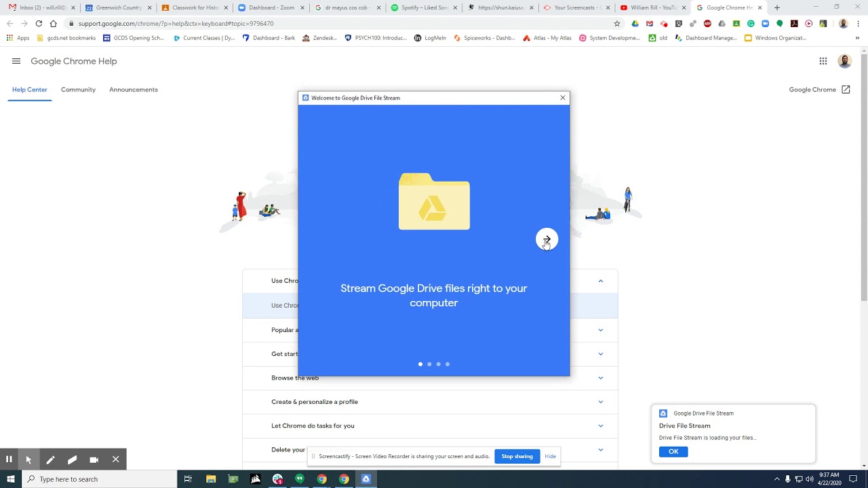Expand the Get started section chevron
Viewport: 868px width, 488px height.
601,354
